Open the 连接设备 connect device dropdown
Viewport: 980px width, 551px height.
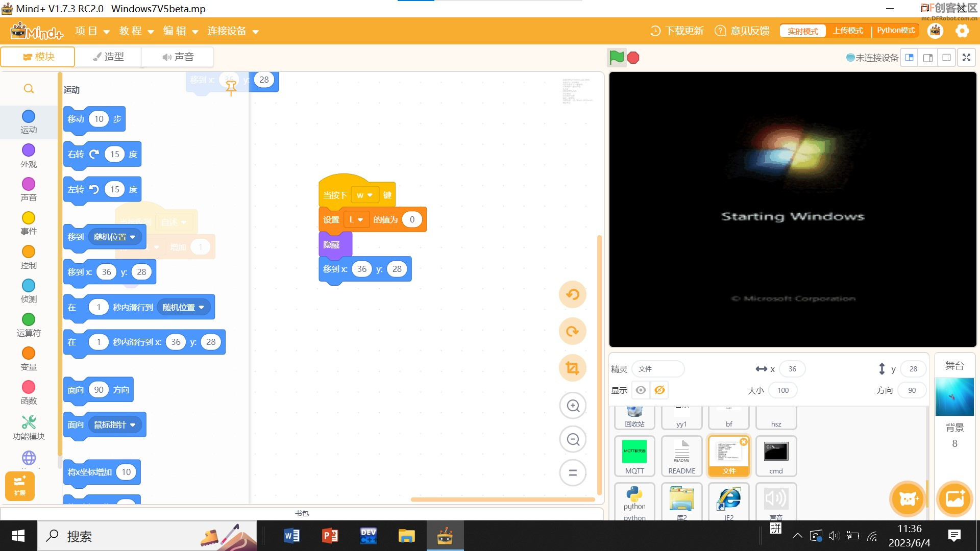[233, 31]
